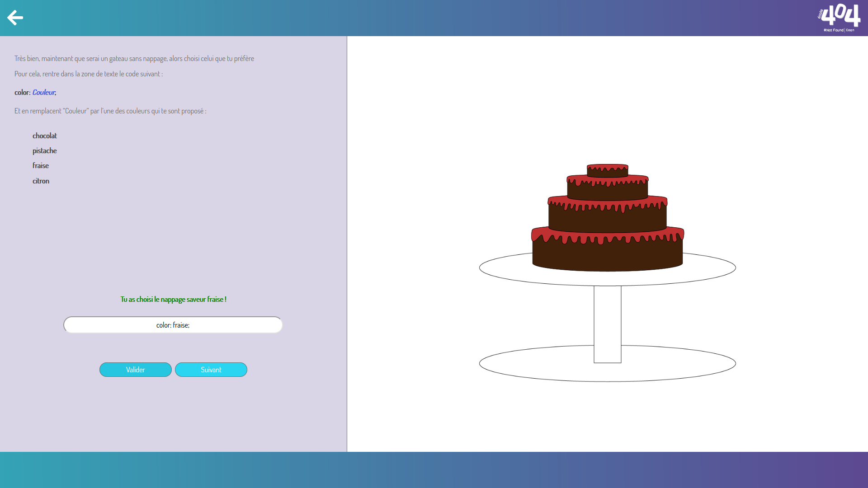Image resolution: width=868 pixels, height=488 pixels.
Task: Click the blue Couleur placeholder text
Action: pos(44,92)
